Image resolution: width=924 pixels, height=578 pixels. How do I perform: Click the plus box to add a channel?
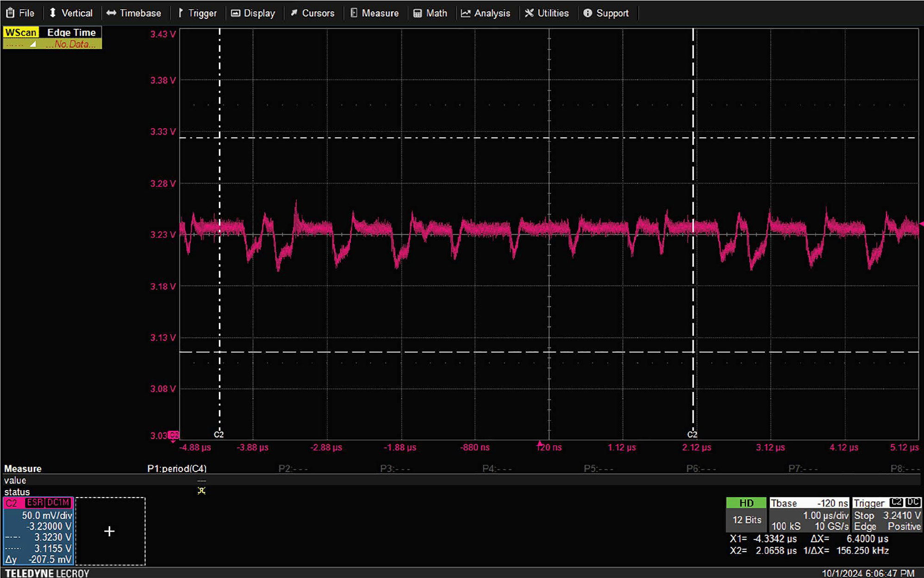[110, 531]
